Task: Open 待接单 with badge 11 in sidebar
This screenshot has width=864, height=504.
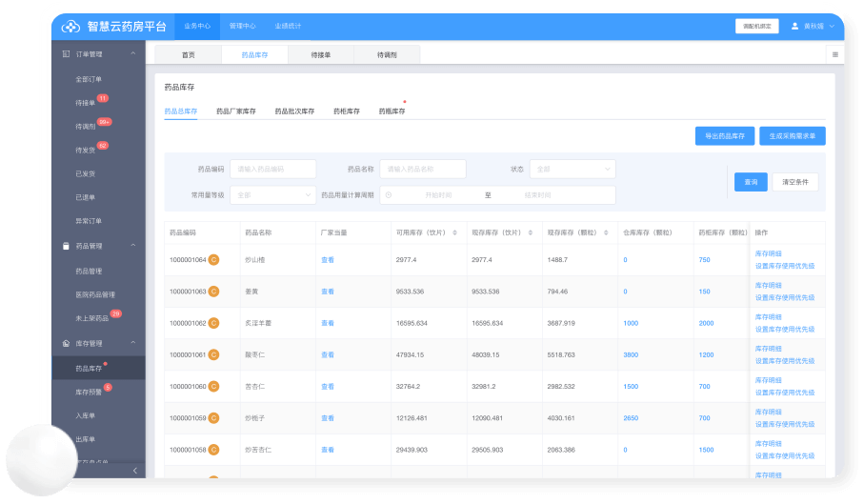Action: [86, 103]
